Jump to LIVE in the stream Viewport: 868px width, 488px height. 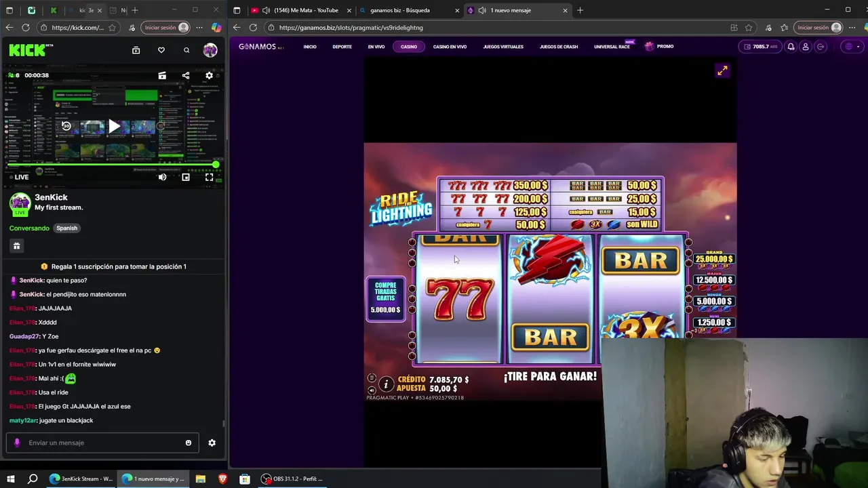coord(18,177)
